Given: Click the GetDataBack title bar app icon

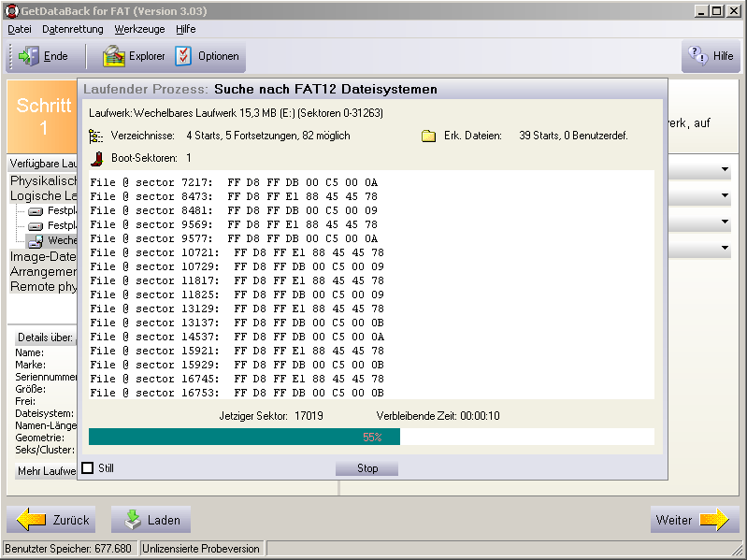Looking at the screenshot, I should (11, 11).
